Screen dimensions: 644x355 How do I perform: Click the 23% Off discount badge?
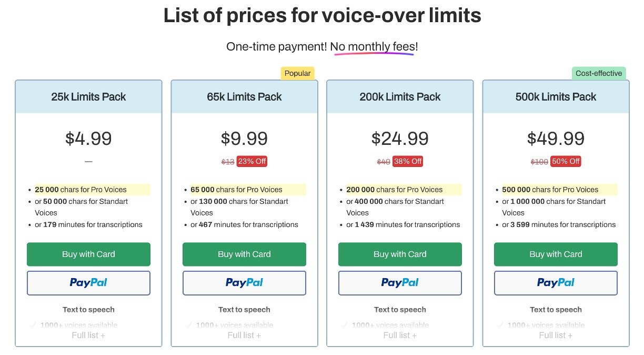pos(252,161)
